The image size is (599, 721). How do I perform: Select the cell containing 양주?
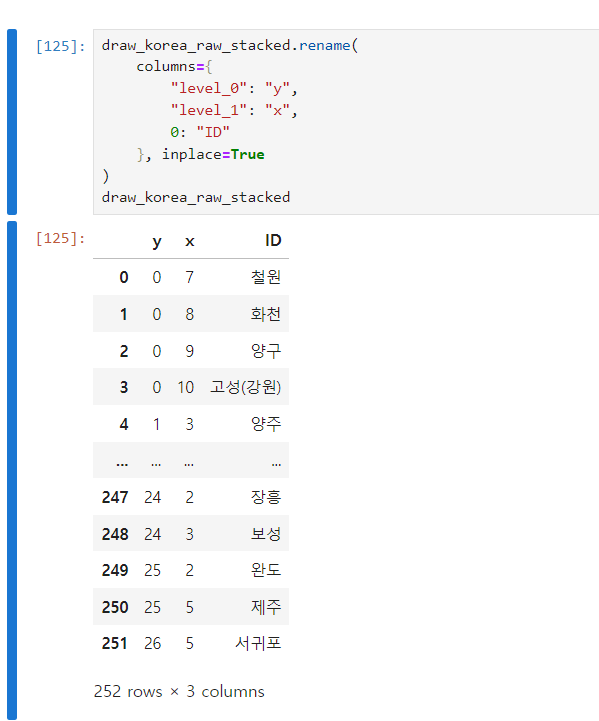[266, 423]
